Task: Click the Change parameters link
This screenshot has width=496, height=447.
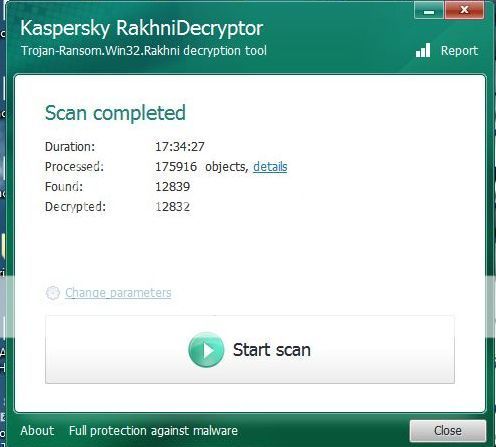Action: pyautogui.click(x=118, y=293)
